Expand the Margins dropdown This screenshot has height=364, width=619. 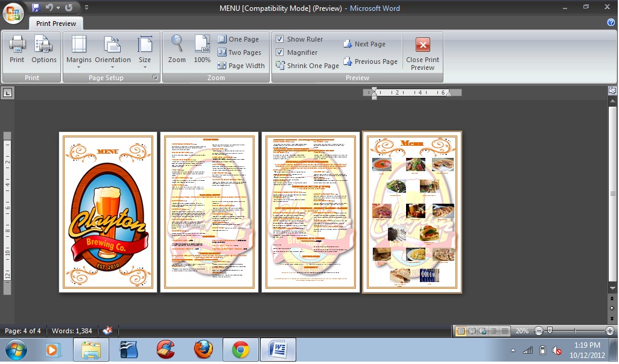(79, 51)
